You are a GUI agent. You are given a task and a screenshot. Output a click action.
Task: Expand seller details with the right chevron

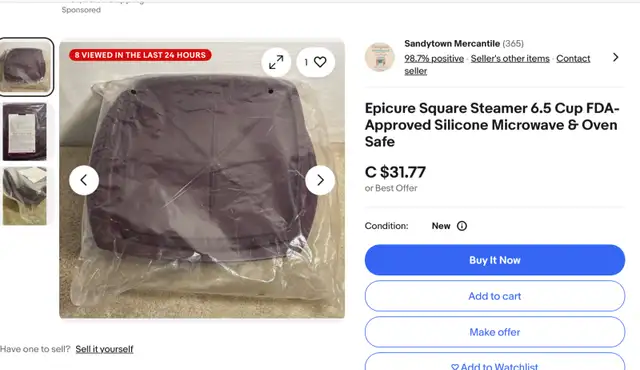click(616, 58)
